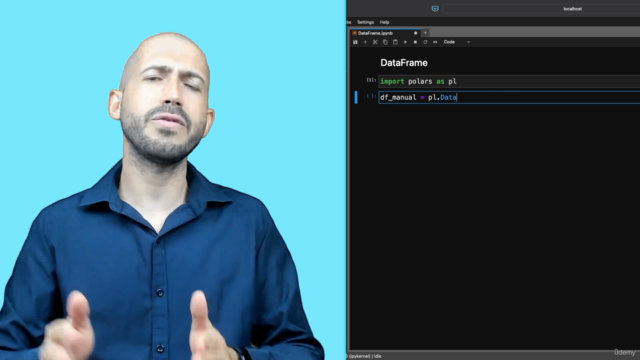Click the Idle kernel status text

coord(378,356)
